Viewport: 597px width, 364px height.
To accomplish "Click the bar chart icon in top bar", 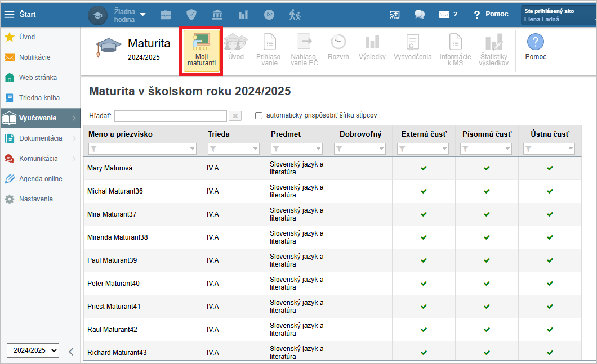I will coord(243,15).
